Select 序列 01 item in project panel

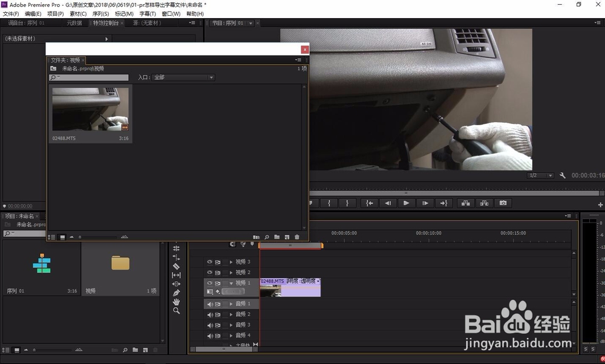click(42, 269)
